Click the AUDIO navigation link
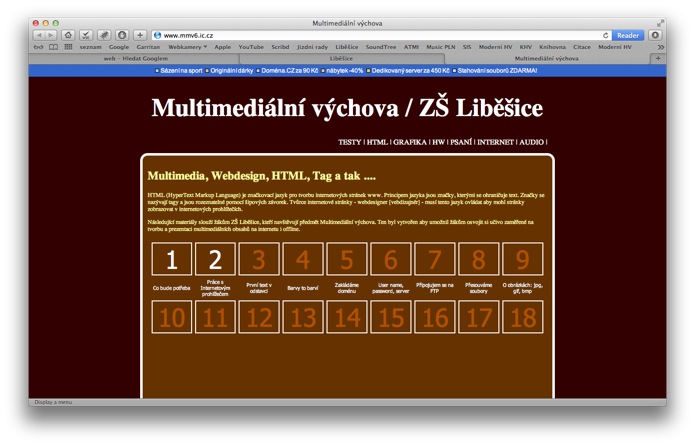The image size is (695, 446). click(532, 142)
